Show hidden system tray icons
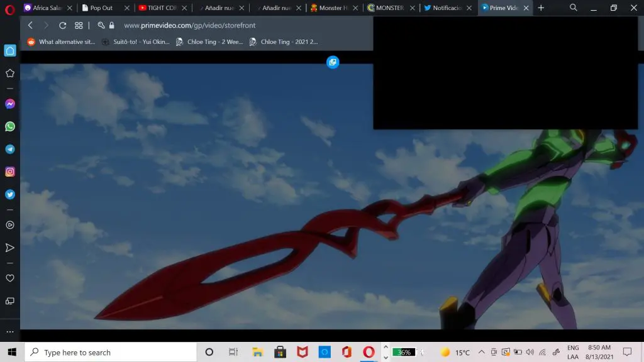644x362 pixels. click(482, 353)
